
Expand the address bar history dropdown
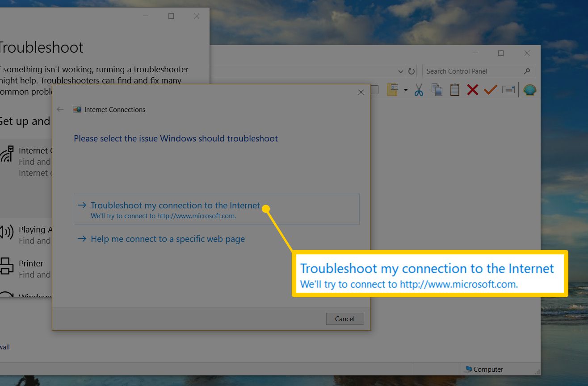tap(400, 71)
